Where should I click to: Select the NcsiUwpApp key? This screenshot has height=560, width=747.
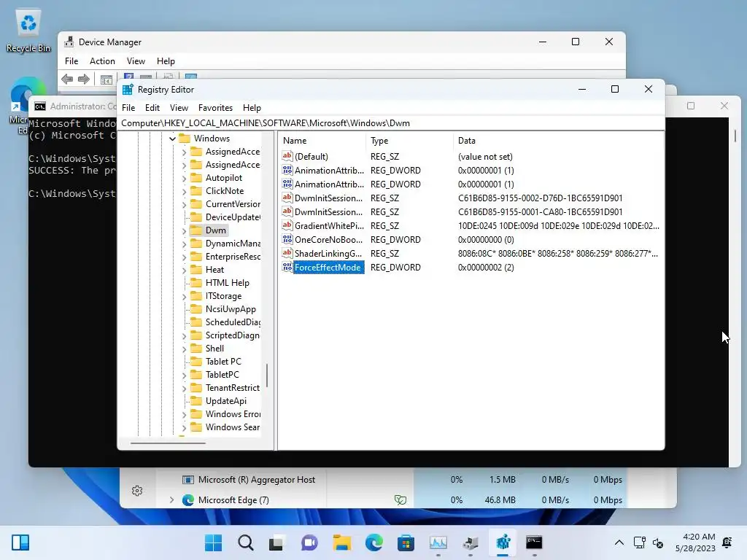click(x=231, y=309)
